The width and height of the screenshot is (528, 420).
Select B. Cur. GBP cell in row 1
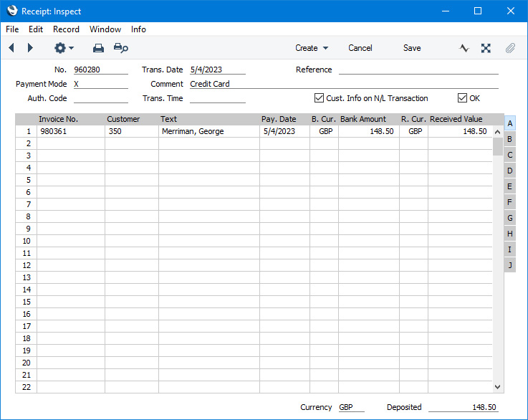(324, 131)
